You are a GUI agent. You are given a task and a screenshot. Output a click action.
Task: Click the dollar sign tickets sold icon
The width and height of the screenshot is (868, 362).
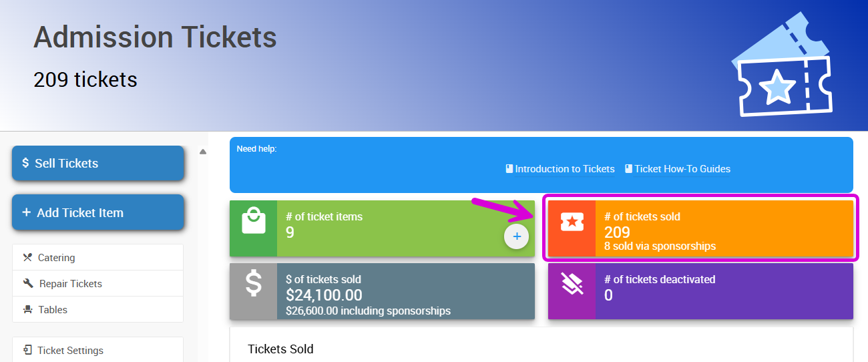(253, 284)
